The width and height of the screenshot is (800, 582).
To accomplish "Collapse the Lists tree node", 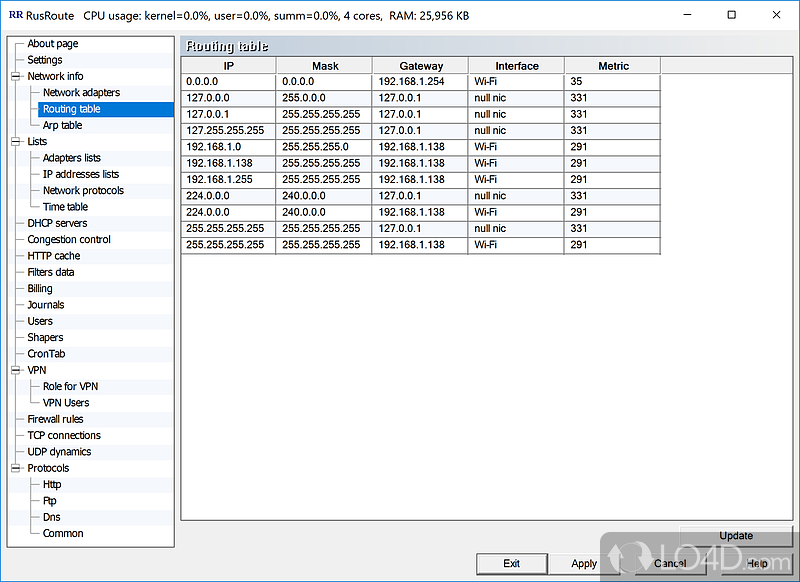I will (16, 142).
